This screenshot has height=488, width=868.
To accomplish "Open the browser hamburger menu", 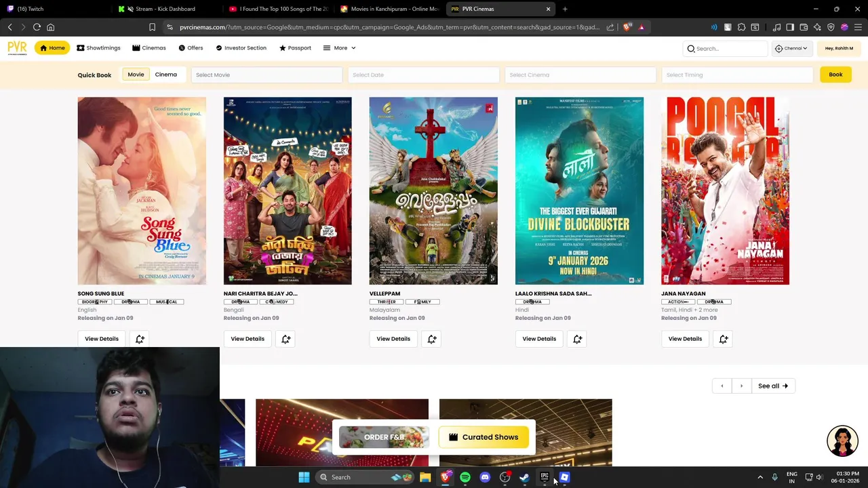I will click(x=857, y=27).
